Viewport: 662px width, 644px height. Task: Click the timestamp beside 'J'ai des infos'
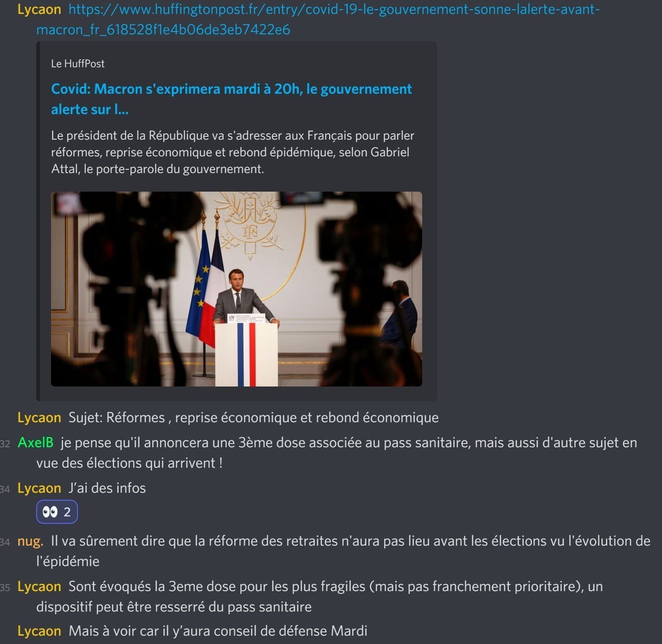click(5, 489)
